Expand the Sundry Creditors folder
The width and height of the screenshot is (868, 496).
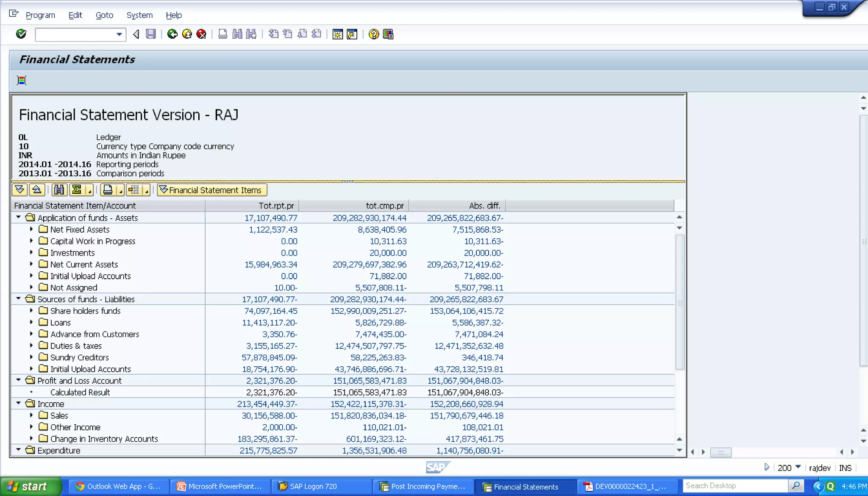click(x=31, y=357)
